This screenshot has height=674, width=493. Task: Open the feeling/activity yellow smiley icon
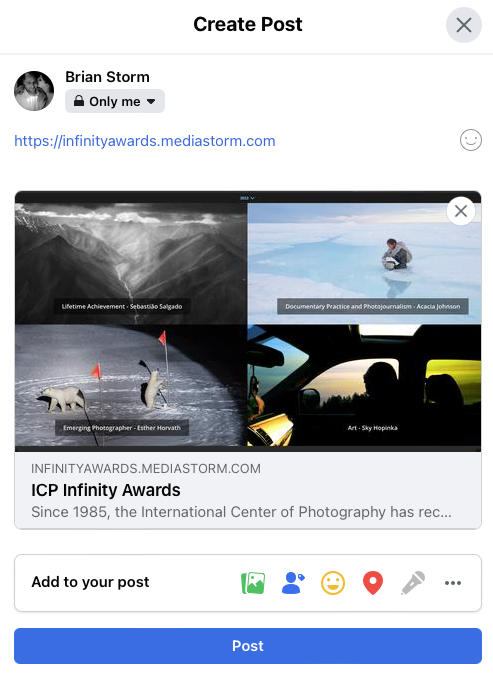[333, 583]
